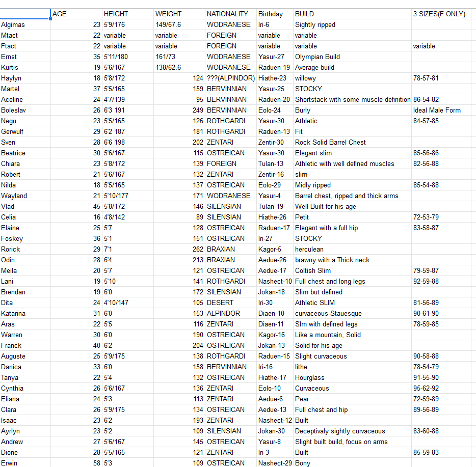Click the 'Slm with defined legs' cell
The width and height of the screenshot is (476, 467).
[353, 324]
